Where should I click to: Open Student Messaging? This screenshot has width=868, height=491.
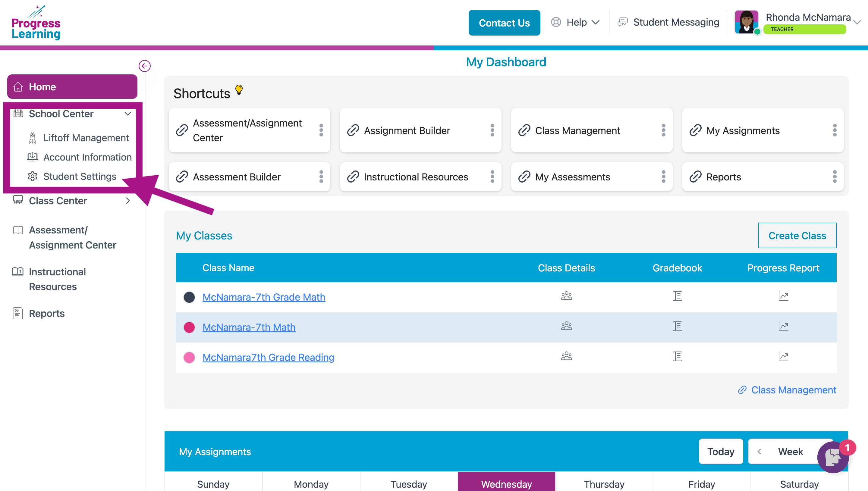tap(668, 22)
